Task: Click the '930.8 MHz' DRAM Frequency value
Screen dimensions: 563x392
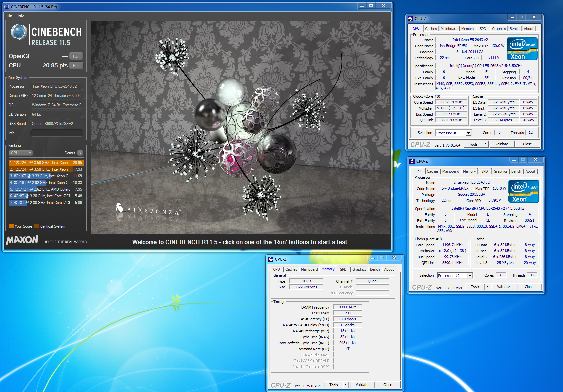Action: pyautogui.click(x=347, y=307)
